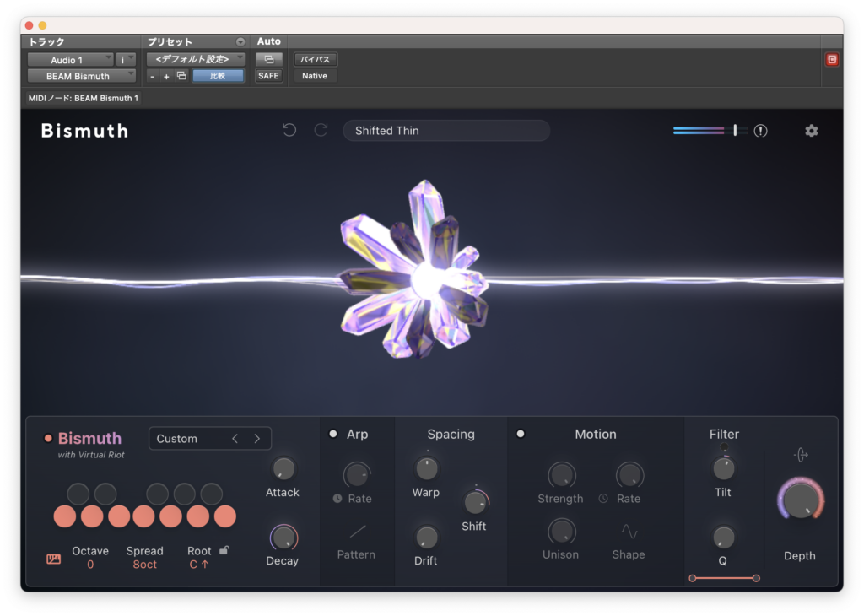This screenshot has width=864, height=616.
Task: Redo with the redo arrow icon
Action: (x=321, y=130)
